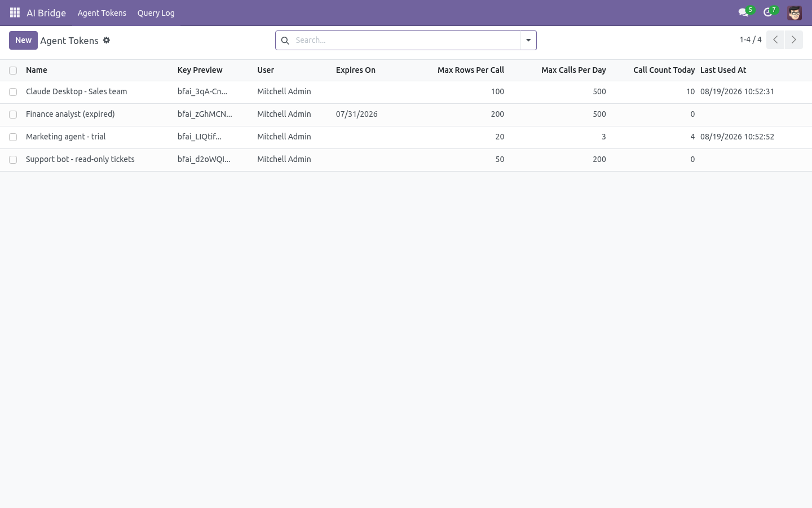This screenshot has width=812, height=508.
Task: Click the search magnifier icon
Action: [x=285, y=41]
